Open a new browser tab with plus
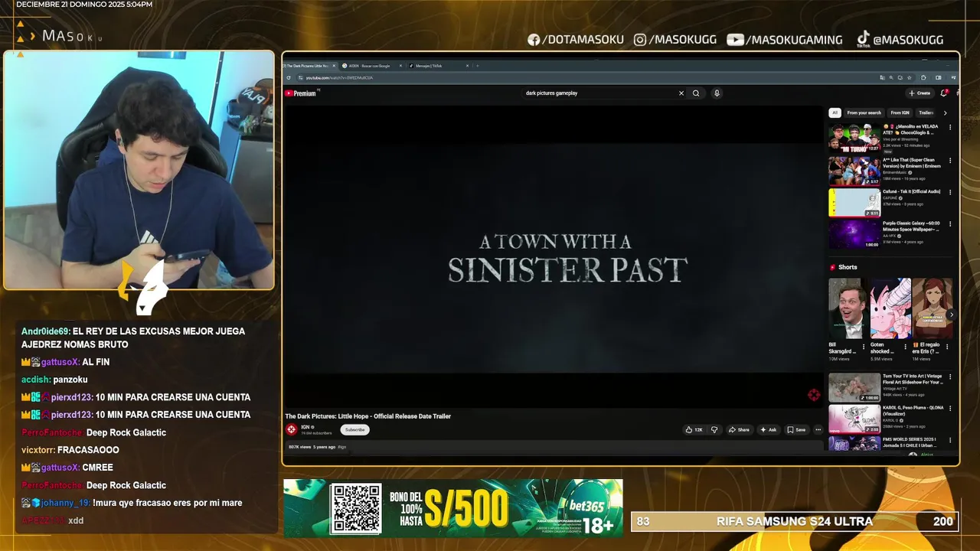The width and height of the screenshot is (980, 551). [478, 66]
